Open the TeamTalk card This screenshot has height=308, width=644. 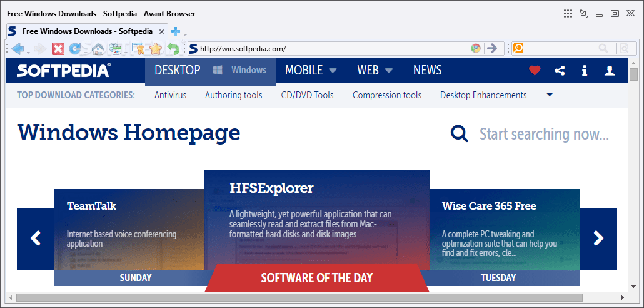coord(129,230)
